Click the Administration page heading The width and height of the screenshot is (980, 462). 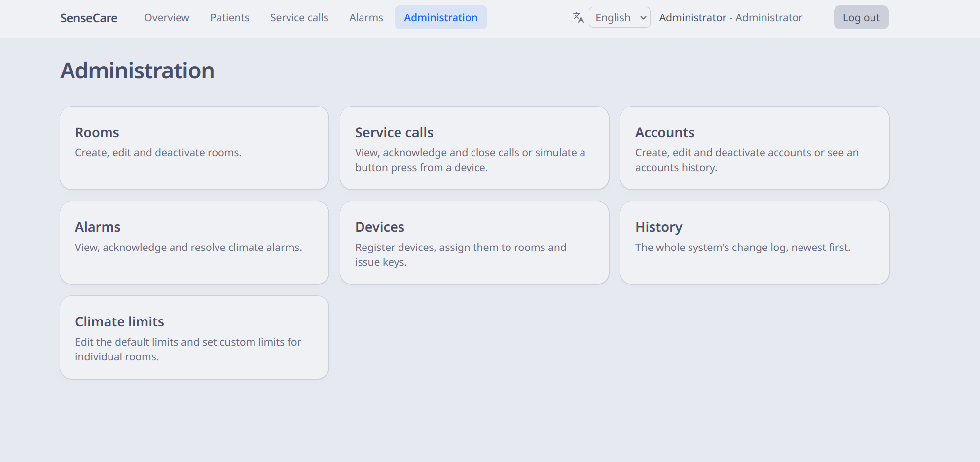pyautogui.click(x=137, y=71)
